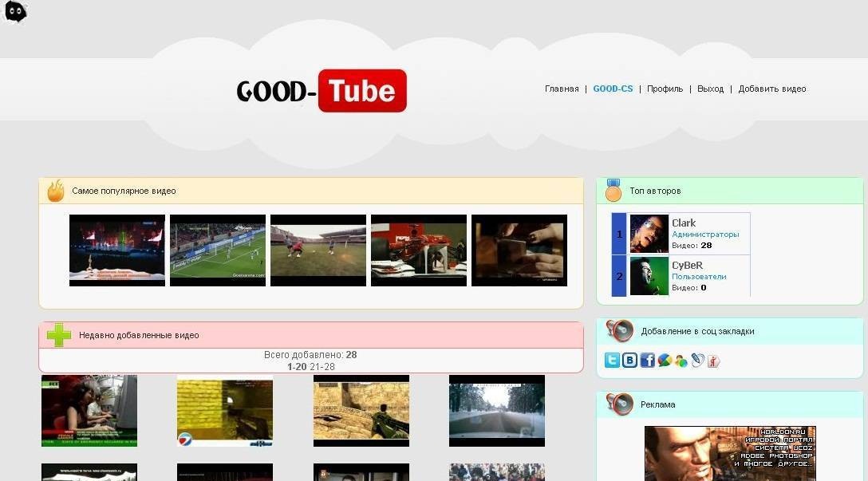Open the popular concert stage video thumbnail

116,250
